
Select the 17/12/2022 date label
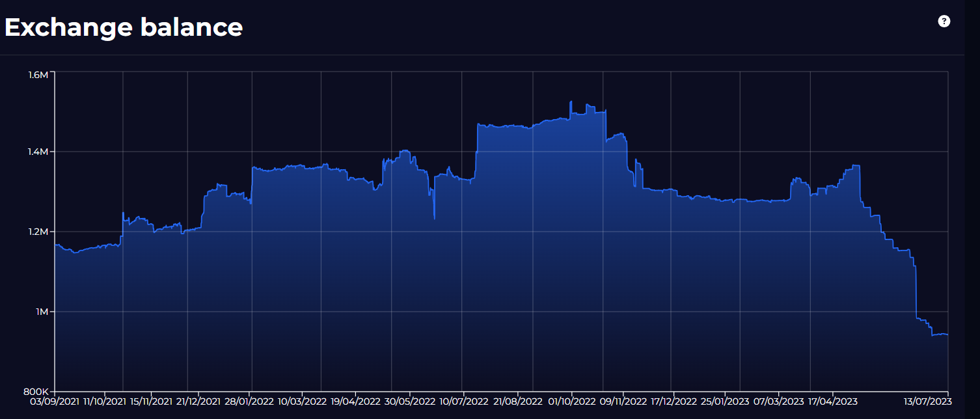[674, 401]
